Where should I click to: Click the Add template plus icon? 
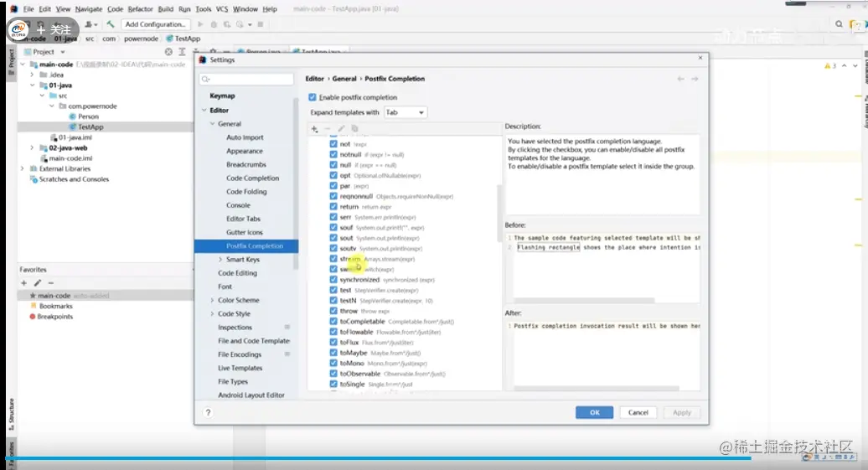[x=314, y=128]
